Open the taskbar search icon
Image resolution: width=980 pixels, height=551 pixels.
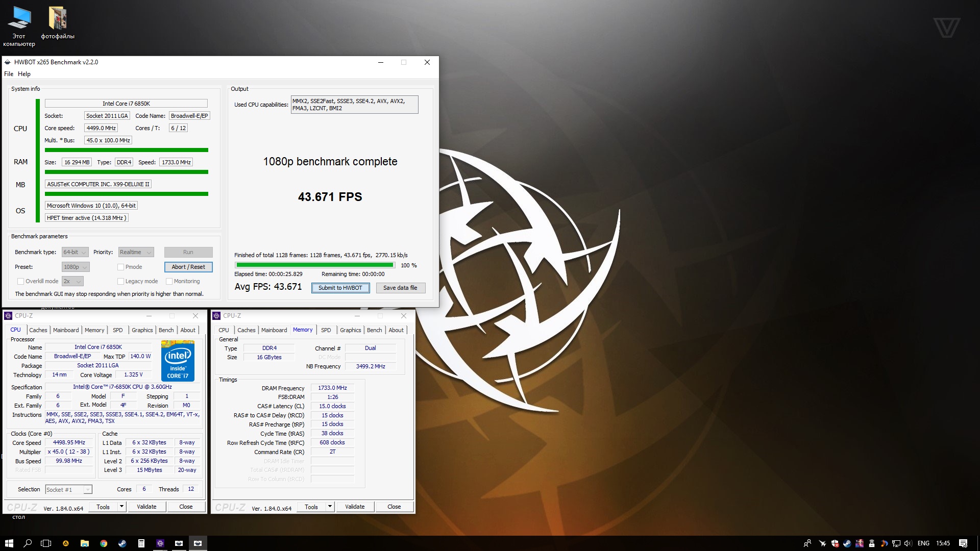[x=28, y=543]
